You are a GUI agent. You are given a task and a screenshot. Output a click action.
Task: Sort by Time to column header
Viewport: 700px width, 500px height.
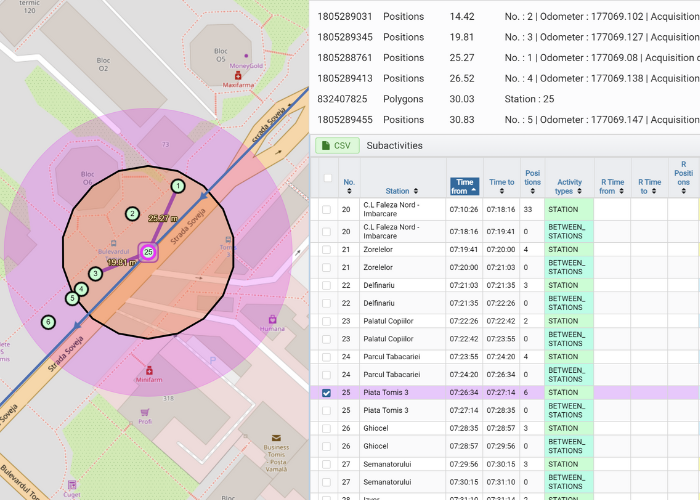tap(501, 182)
